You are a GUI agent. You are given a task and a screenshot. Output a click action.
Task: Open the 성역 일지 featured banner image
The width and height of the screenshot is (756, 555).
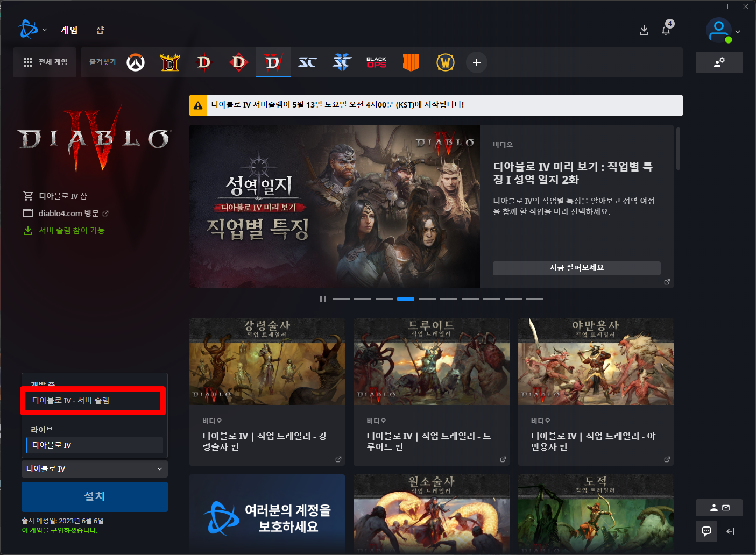click(335, 207)
